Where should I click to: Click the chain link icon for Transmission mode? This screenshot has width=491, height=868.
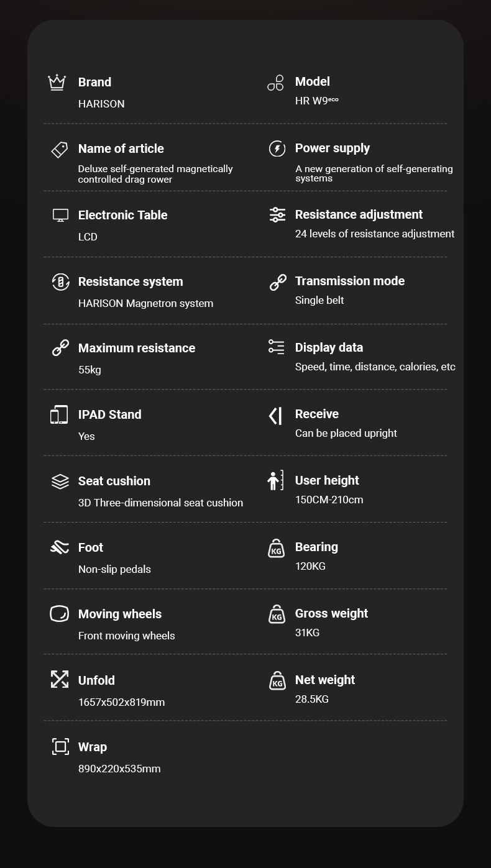[x=278, y=282]
